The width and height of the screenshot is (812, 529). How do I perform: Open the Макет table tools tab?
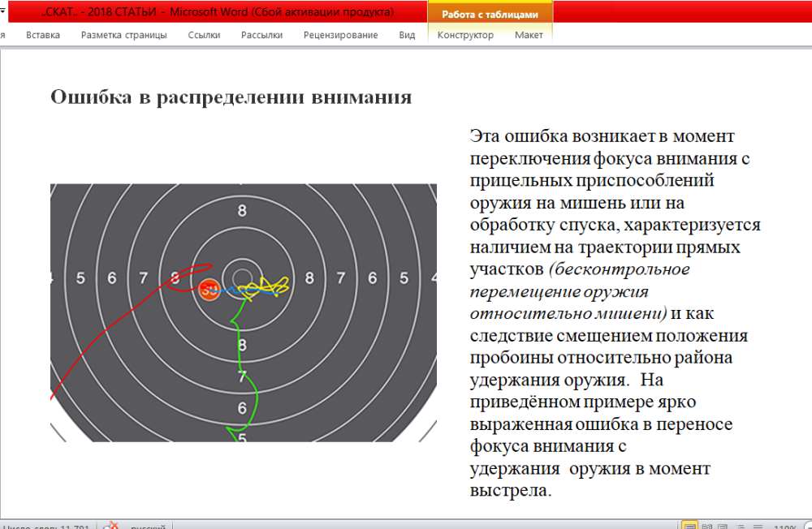529,35
